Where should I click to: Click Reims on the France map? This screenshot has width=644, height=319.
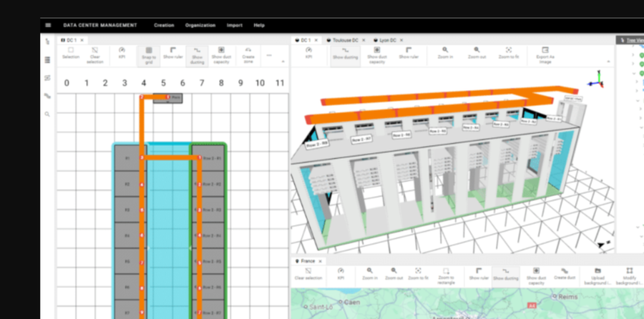coord(568,296)
